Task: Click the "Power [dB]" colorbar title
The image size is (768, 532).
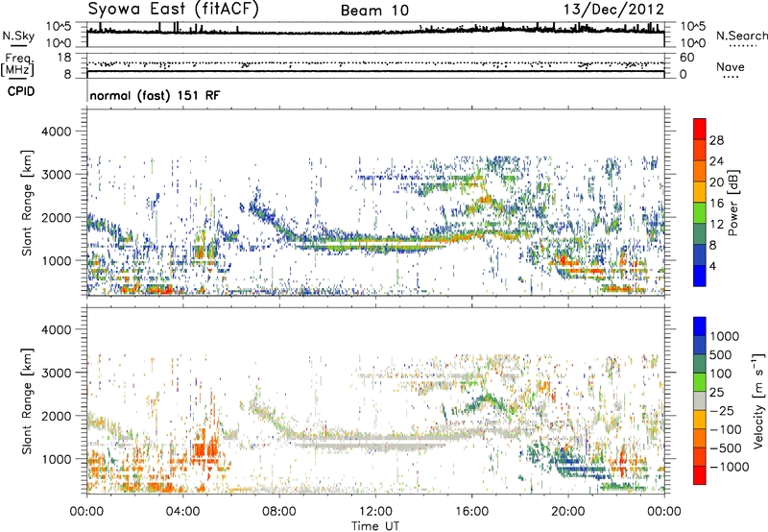Action: pyautogui.click(x=733, y=203)
